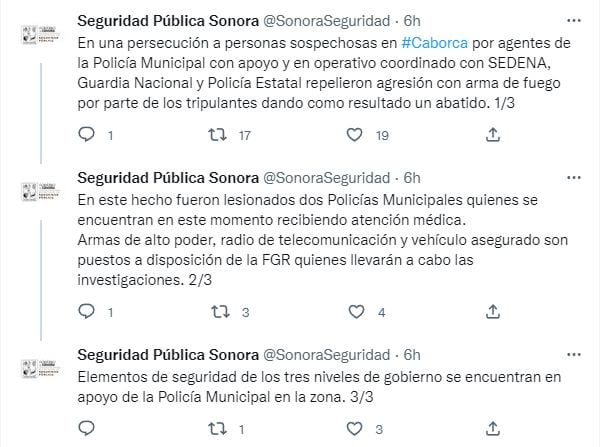Screen dimensions: 603x447
Task: Click the avatar beside the 3/3 tweet
Action: click(x=38, y=368)
